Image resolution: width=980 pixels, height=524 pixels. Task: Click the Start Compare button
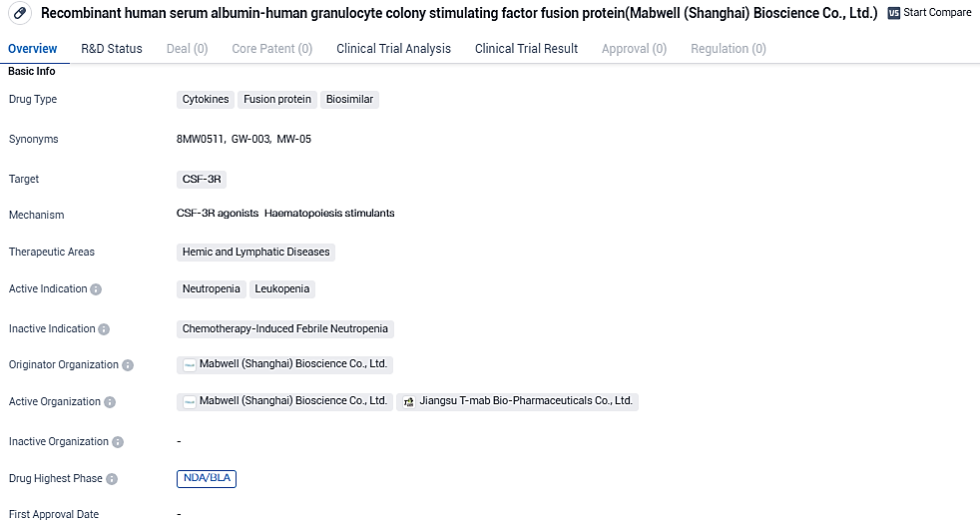click(936, 13)
